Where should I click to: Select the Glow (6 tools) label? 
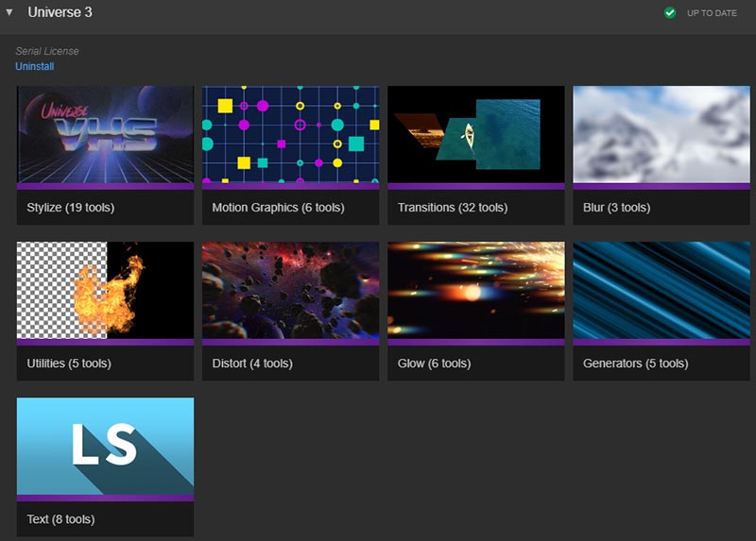(x=434, y=363)
